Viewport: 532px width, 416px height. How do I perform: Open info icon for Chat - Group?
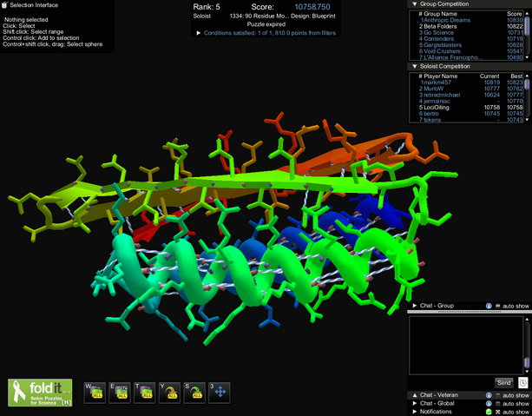point(489,306)
